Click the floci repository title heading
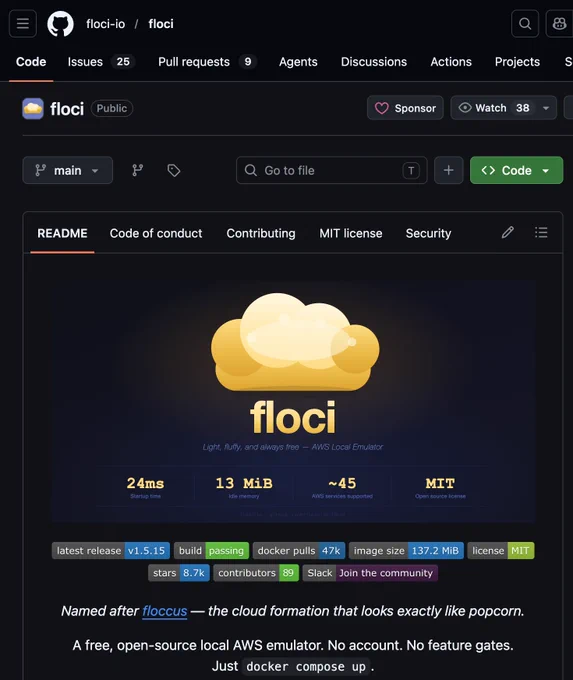 coord(67,109)
